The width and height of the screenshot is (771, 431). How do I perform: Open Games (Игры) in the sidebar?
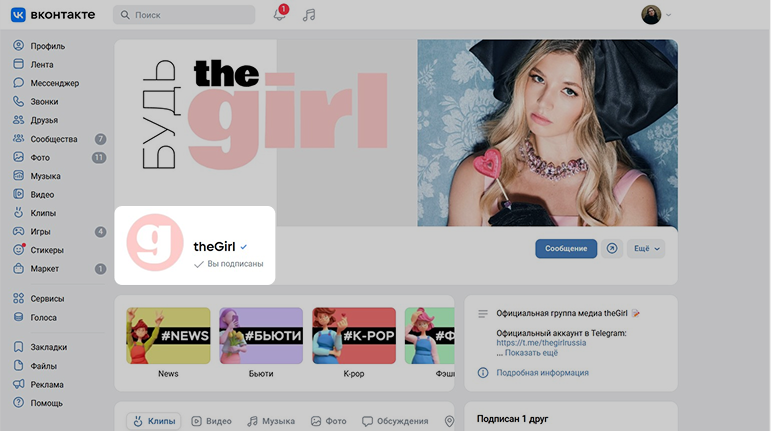[40, 232]
